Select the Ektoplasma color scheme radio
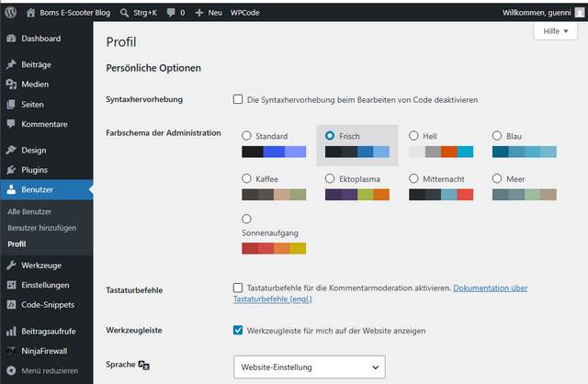 pos(330,178)
